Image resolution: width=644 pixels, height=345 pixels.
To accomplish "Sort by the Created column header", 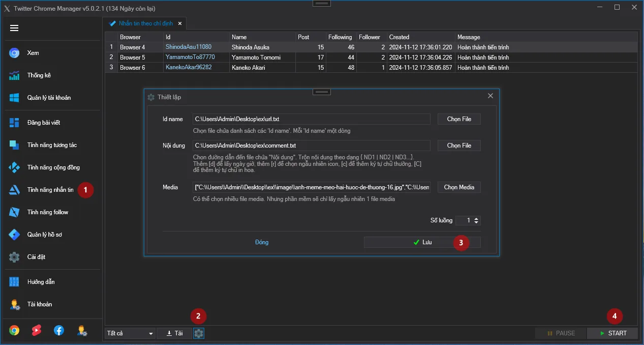I will [x=421, y=37].
